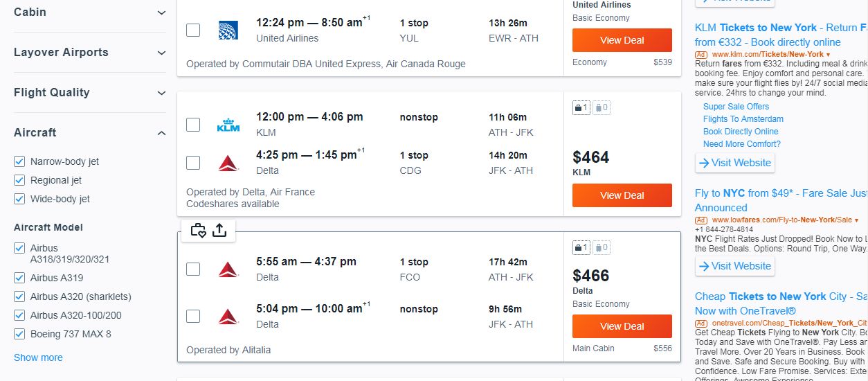This screenshot has height=381, width=868.
Task: Uncheck the Boeing 737 MAX 8 checkbox
Action: [x=20, y=334]
